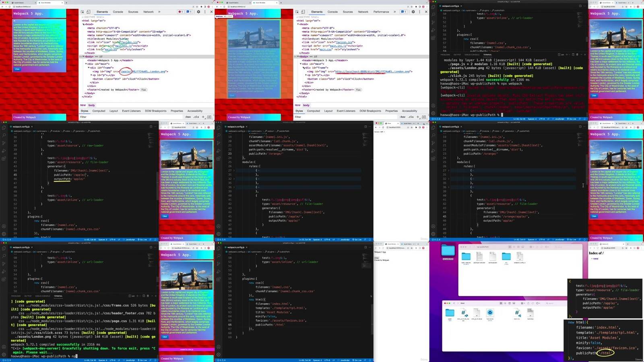This screenshot has height=362, width=644.
Task: Toggle element inspector in top-left DevTools
Action: point(83,12)
